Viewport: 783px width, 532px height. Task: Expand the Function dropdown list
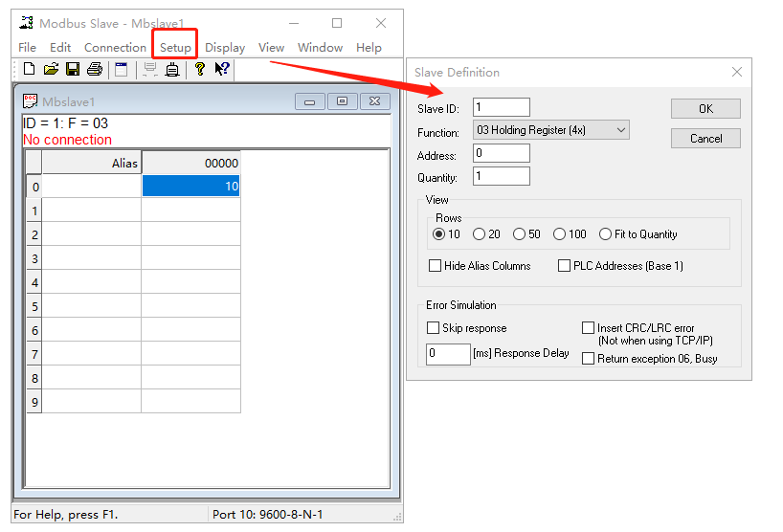click(620, 130)
